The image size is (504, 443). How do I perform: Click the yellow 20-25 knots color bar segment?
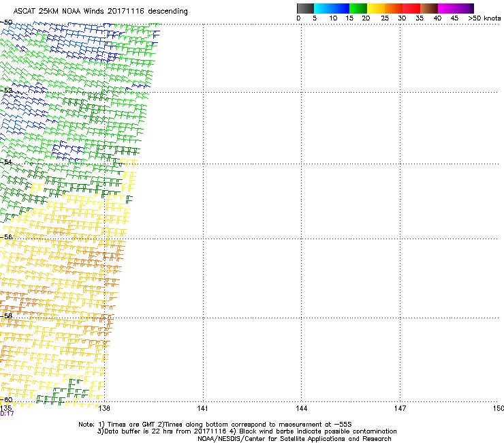coord(376,8)
